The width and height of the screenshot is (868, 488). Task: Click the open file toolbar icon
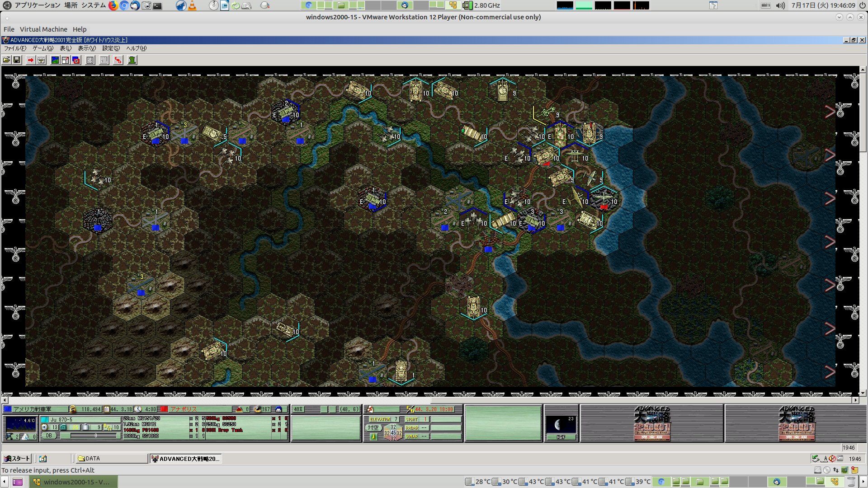6,60
